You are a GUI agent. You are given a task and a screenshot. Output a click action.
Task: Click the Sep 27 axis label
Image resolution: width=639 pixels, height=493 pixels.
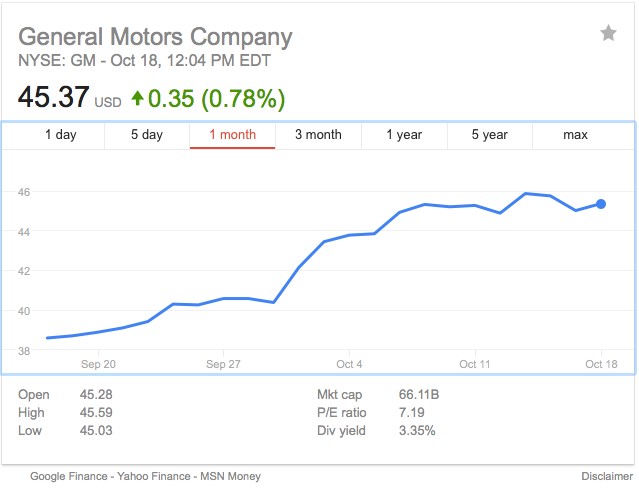click(223, 364)
